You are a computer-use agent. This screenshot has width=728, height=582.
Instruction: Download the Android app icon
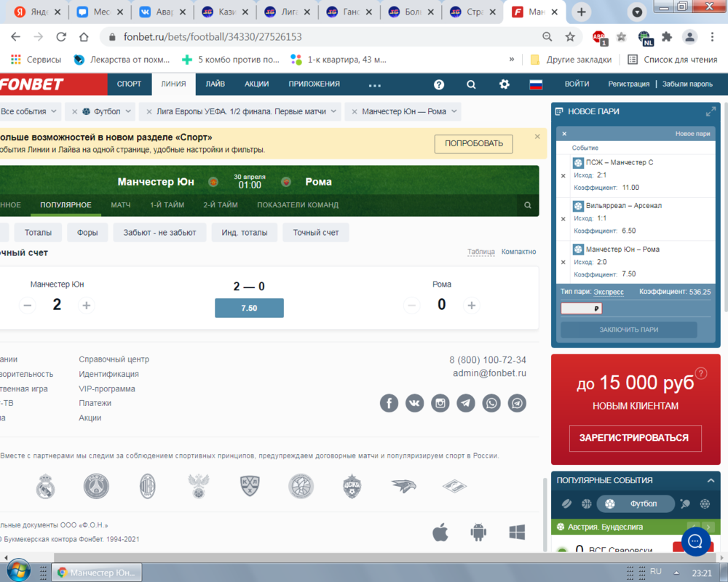coord(478,532)
